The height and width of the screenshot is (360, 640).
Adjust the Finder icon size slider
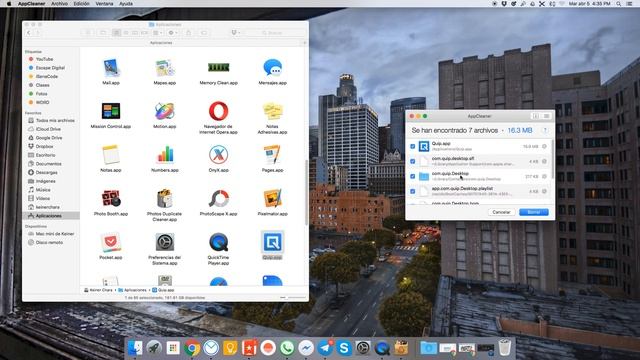coord(293,298)
